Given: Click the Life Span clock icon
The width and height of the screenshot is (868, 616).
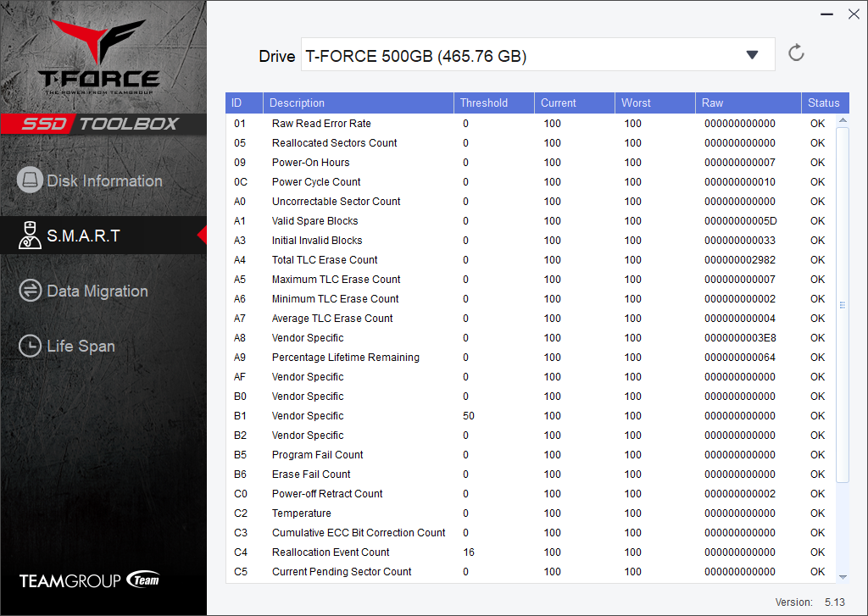Looking at the screenshot, I should point(30,346).
